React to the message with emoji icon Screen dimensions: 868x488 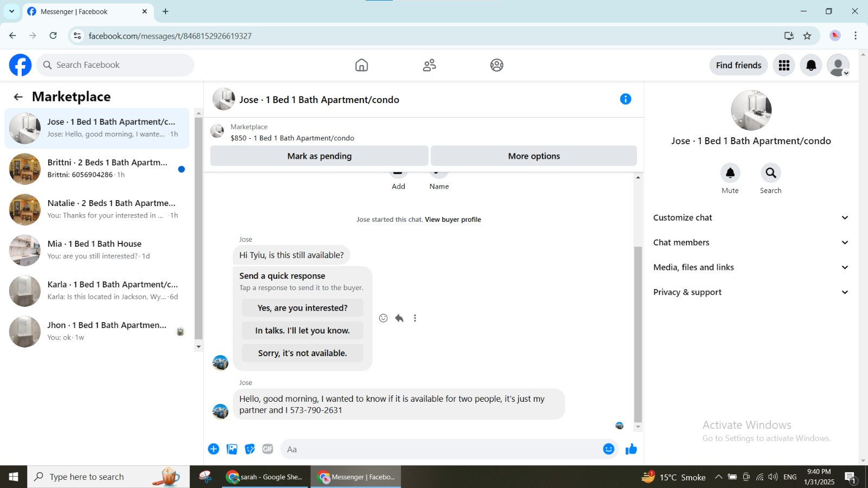pos(383,318)
